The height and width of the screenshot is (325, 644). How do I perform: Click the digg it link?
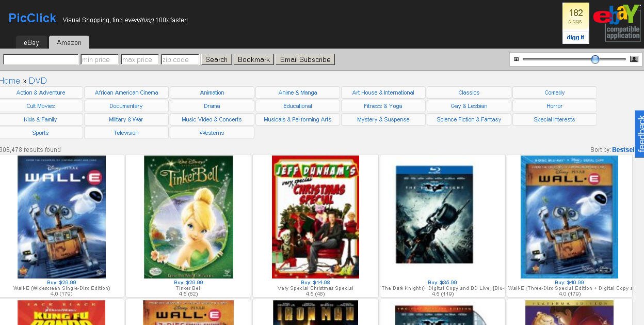coord(576,37)
